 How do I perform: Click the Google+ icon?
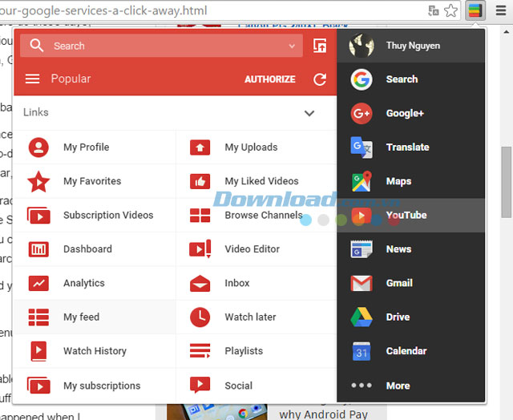[x=362, y=113]
